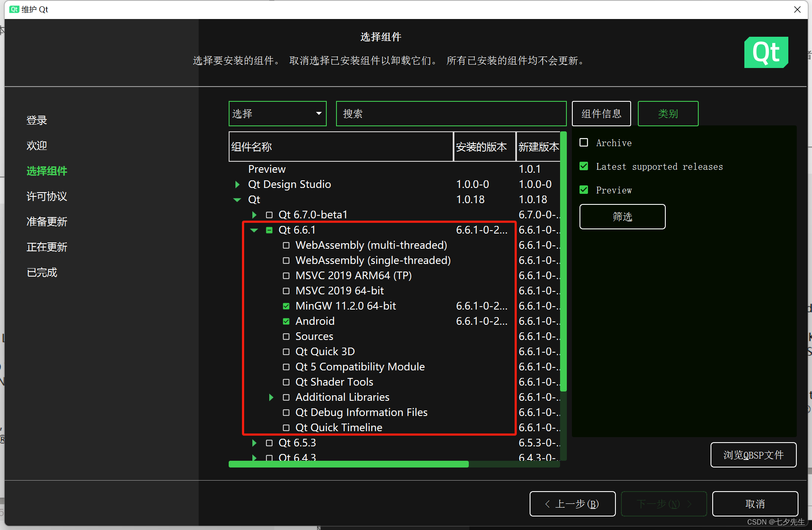Uncheck the Preview category filter
Image resolution: width=812 pixels, height=530 pixels.
click(584, 190)
